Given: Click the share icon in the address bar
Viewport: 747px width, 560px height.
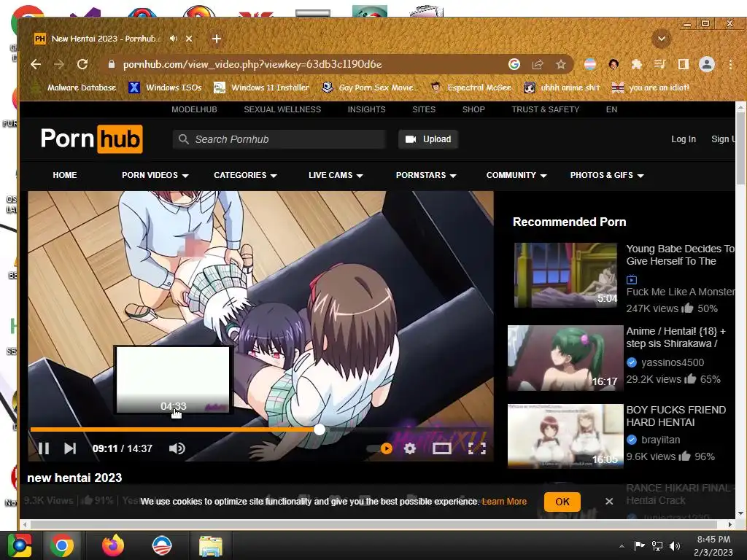Looking at the screenshot, I should (538, 64).
